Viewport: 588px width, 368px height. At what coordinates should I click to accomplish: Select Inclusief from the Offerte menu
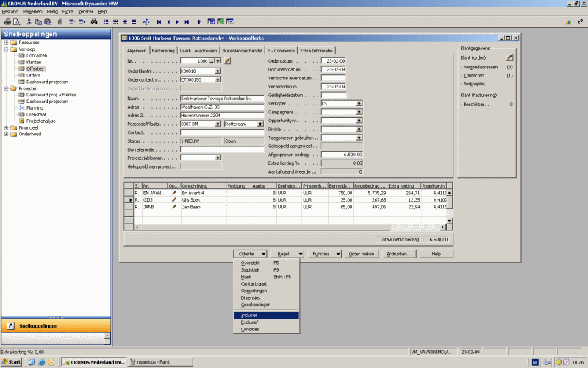click(x=250, y=315)
